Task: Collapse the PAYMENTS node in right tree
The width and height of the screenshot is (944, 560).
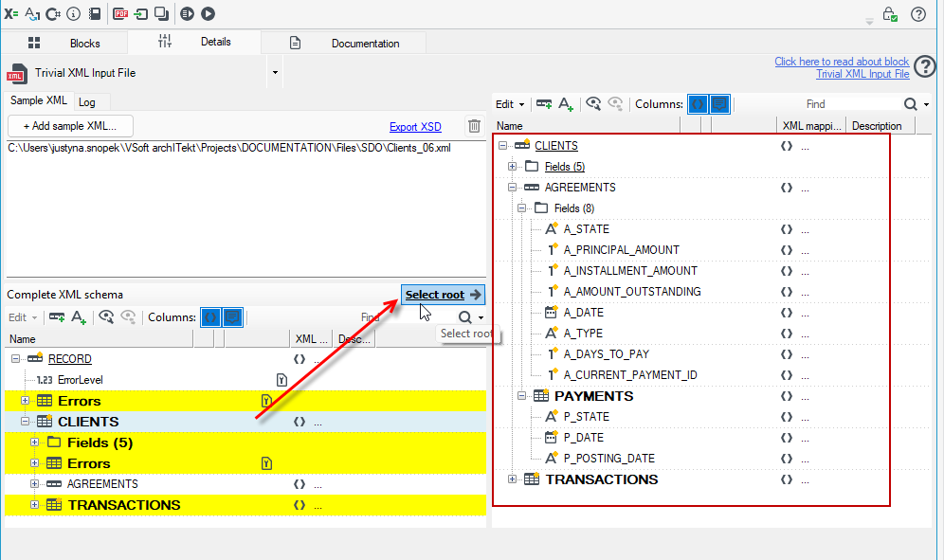Action: 522,396
